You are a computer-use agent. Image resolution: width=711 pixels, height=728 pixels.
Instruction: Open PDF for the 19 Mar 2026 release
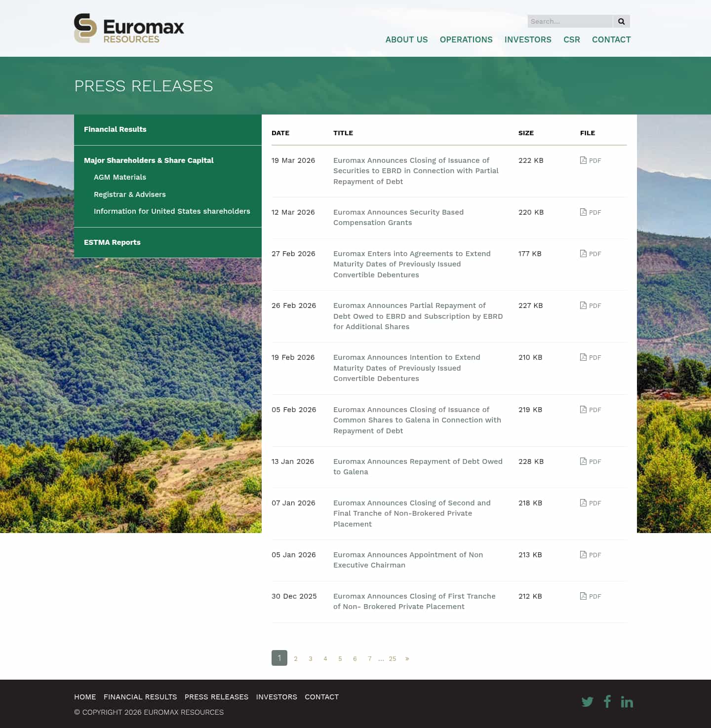point(591,160)
